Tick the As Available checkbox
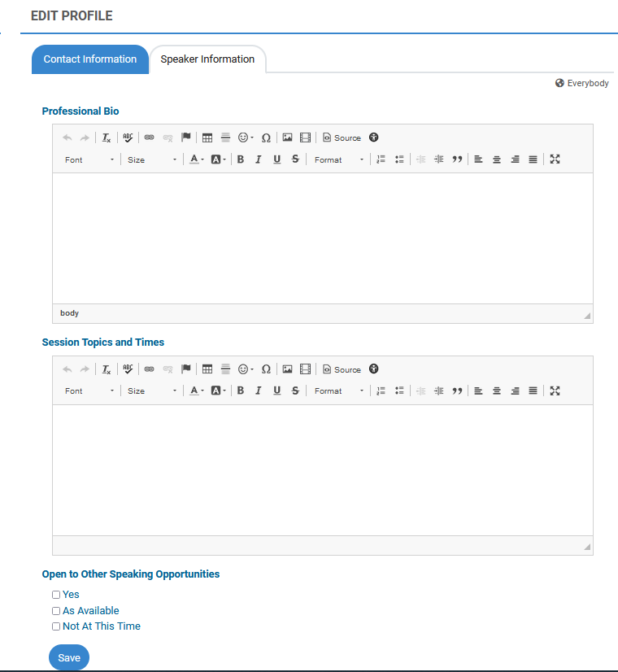 (56, 611)
